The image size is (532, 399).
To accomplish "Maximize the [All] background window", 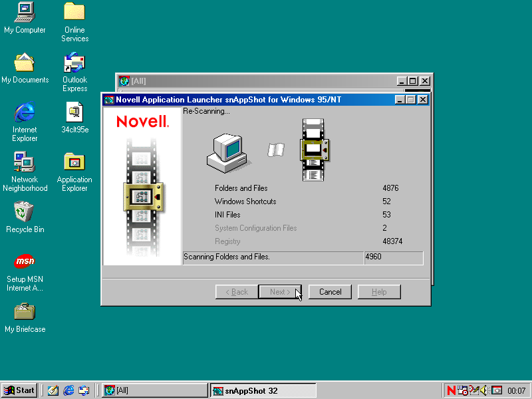I will tap(412, 81).
